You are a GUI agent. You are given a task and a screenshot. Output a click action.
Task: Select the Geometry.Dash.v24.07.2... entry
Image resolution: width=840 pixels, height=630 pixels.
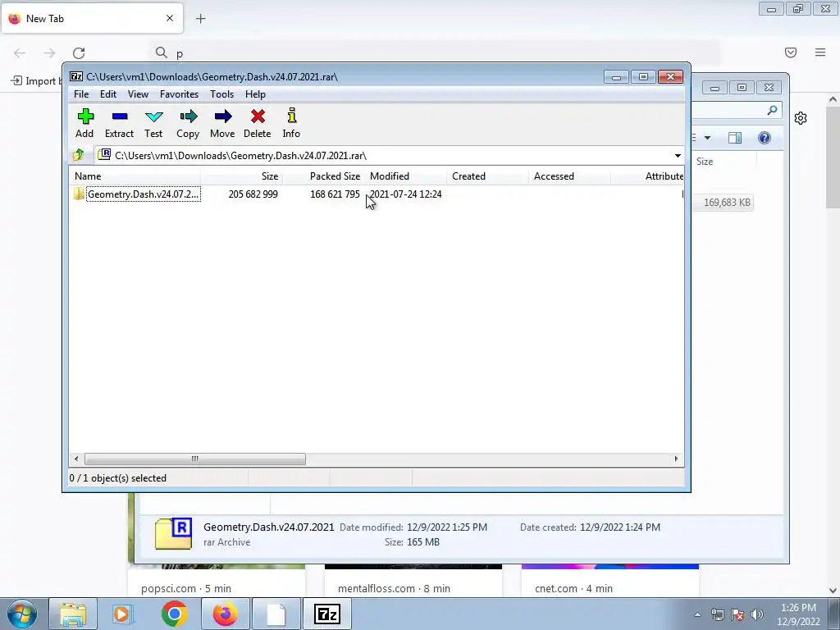[x=143, y=194]
